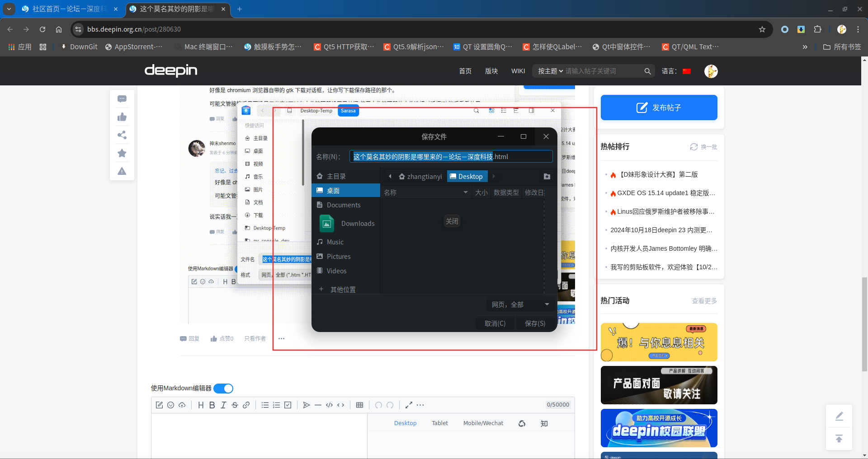Click the thumbs-up icon in the left sidebar
The height and width of the screenshot is (459, 868).
coord(122,117)
